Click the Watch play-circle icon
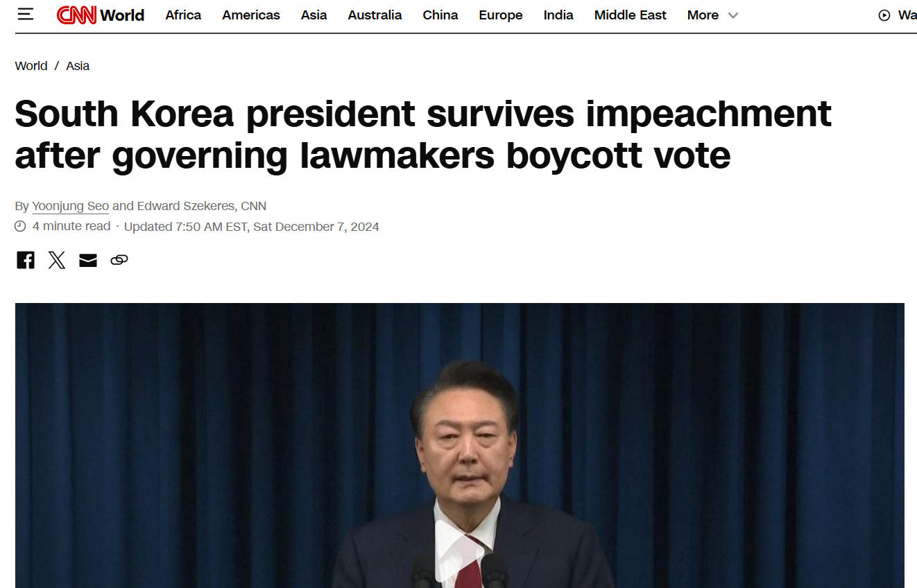This screenshot has width=917, height=588. 884,15
